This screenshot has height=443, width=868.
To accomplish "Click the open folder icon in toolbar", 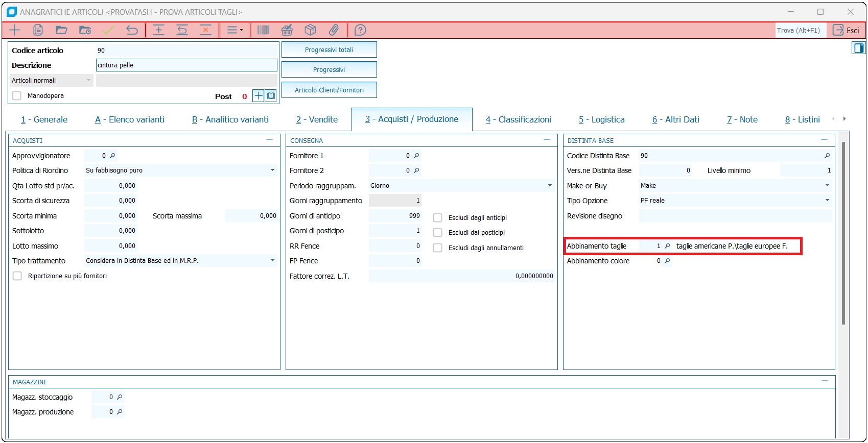I will [61, 30].
